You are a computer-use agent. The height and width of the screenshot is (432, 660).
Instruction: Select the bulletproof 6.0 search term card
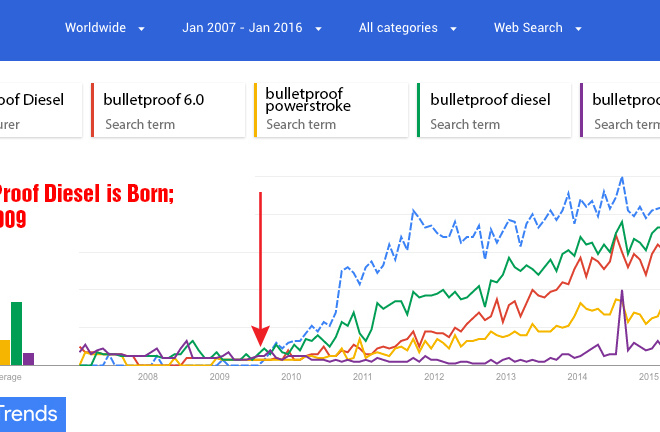tap(167, 111)
